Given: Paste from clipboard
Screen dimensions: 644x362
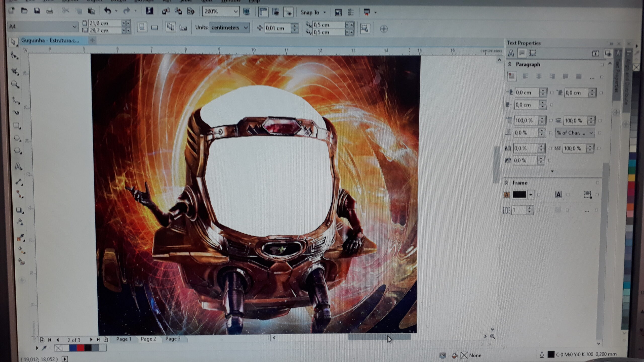Looking at the screenshot, I should click(91, 11).
